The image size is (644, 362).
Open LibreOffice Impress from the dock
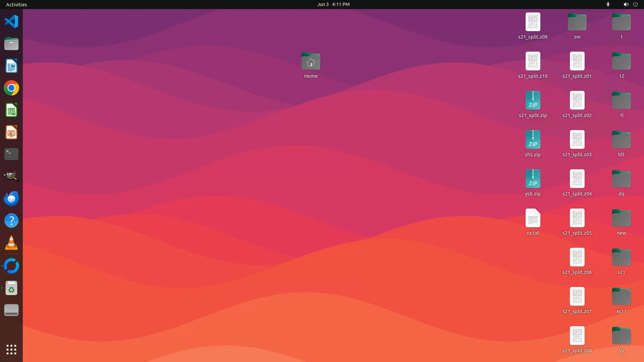click(11, 132)
